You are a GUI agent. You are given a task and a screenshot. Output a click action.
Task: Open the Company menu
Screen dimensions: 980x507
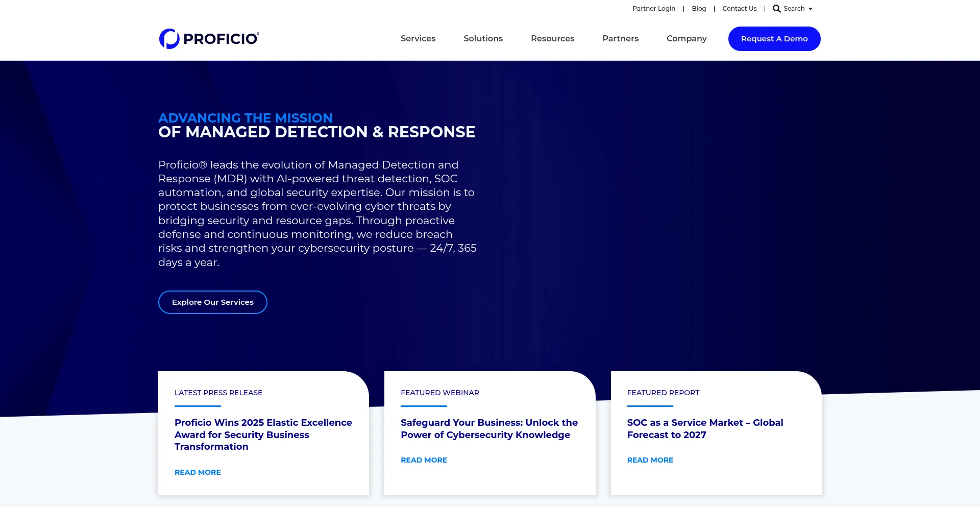pos(687,39)
